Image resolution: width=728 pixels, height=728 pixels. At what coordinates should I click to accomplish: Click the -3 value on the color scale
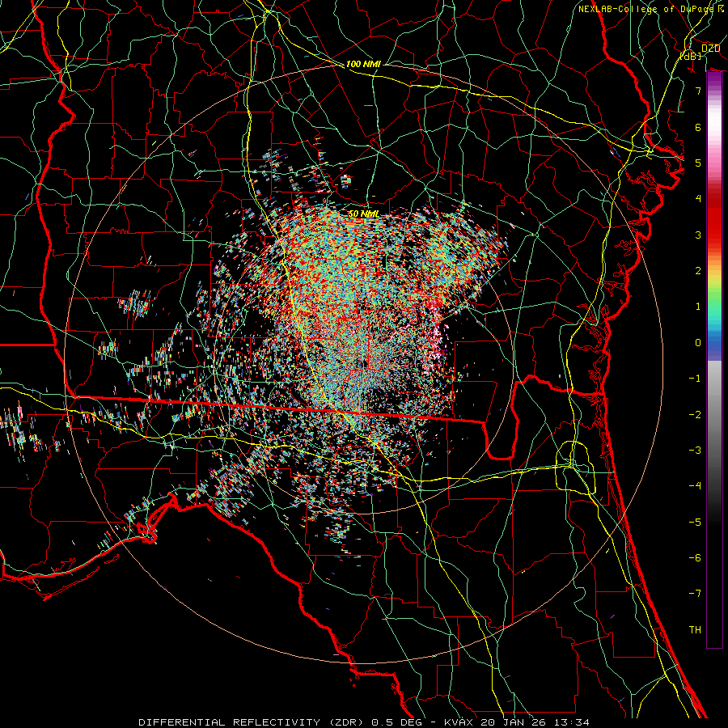pos(695,451)
